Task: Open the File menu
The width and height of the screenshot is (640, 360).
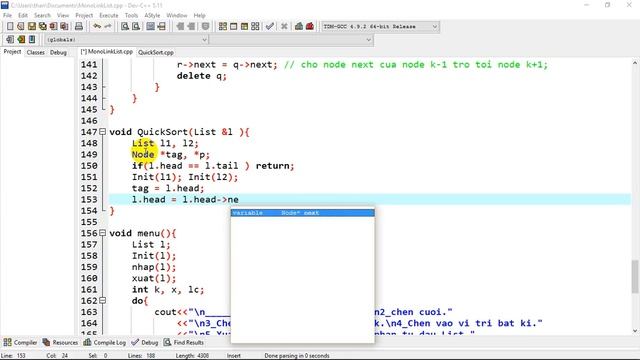Action: (7, 15)
